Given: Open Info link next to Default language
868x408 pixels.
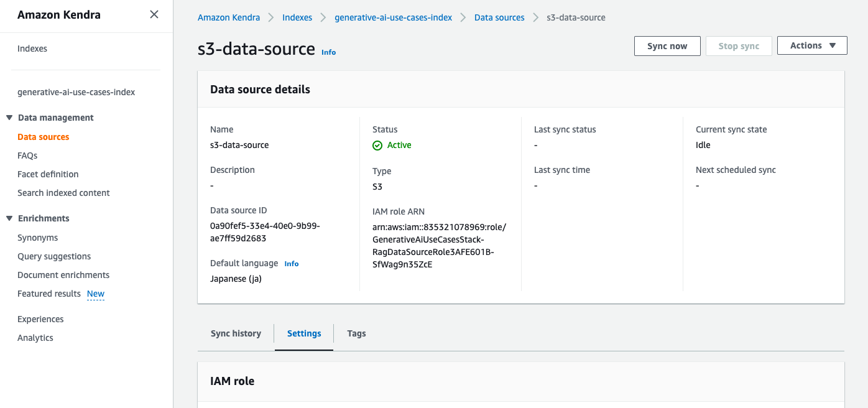Looking at the screenshot, I should (x=291, y=264).
